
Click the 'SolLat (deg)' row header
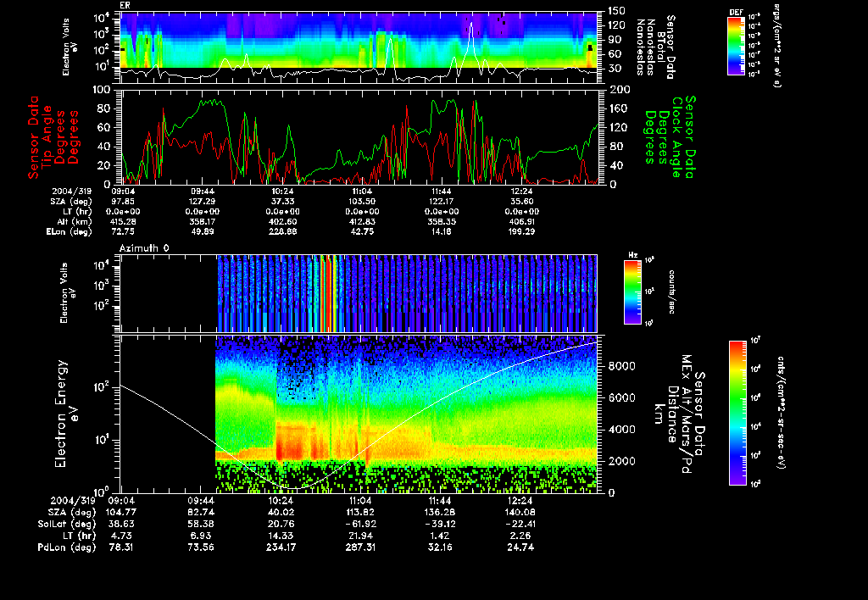(67, 524)
